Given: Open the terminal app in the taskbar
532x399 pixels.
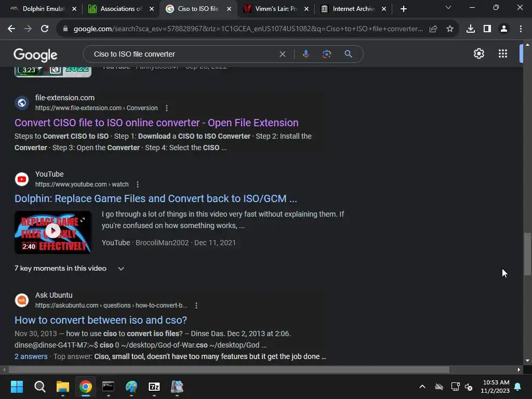Looking at the screenshot, I should click(108, 387).
